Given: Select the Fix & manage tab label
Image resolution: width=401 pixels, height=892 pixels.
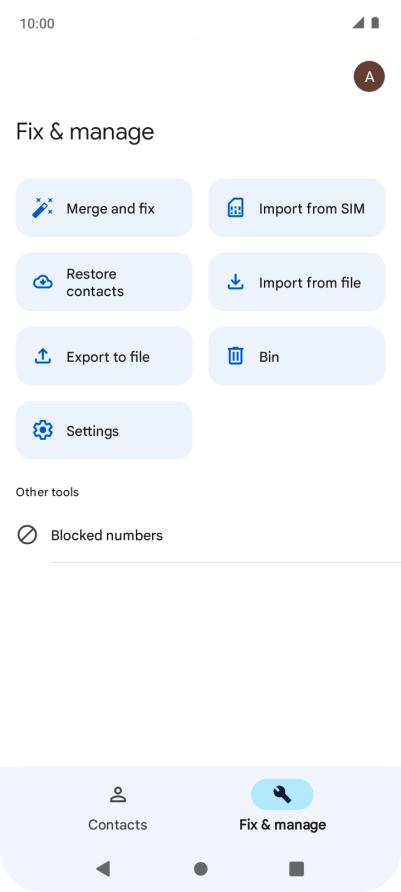Looking at the screenshot, I should [x=283, y=824].
